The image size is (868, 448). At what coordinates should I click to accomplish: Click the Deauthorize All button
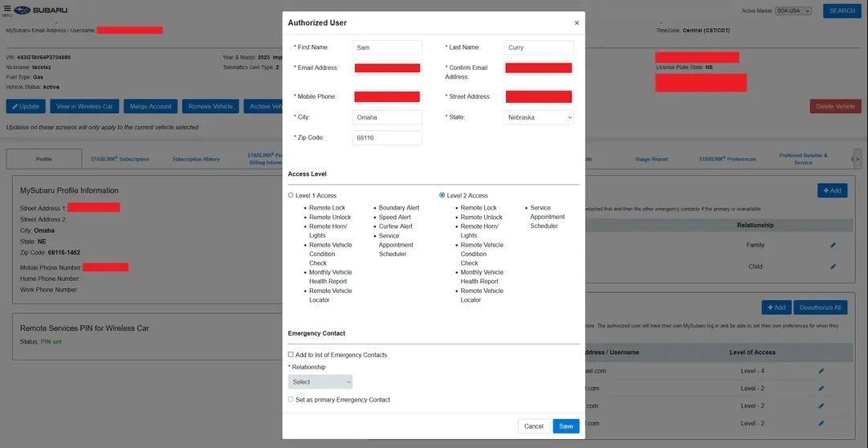pyautogui.click(x=821, y=307)
